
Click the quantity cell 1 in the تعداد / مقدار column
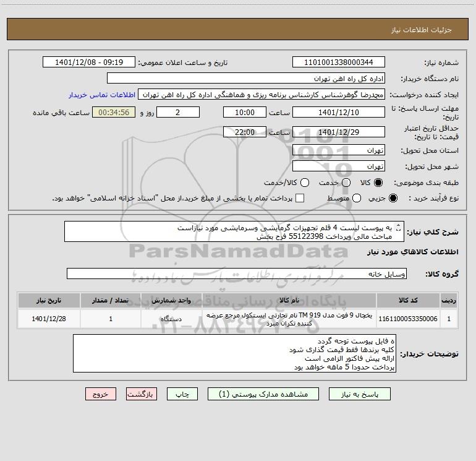tap(111, 319)
